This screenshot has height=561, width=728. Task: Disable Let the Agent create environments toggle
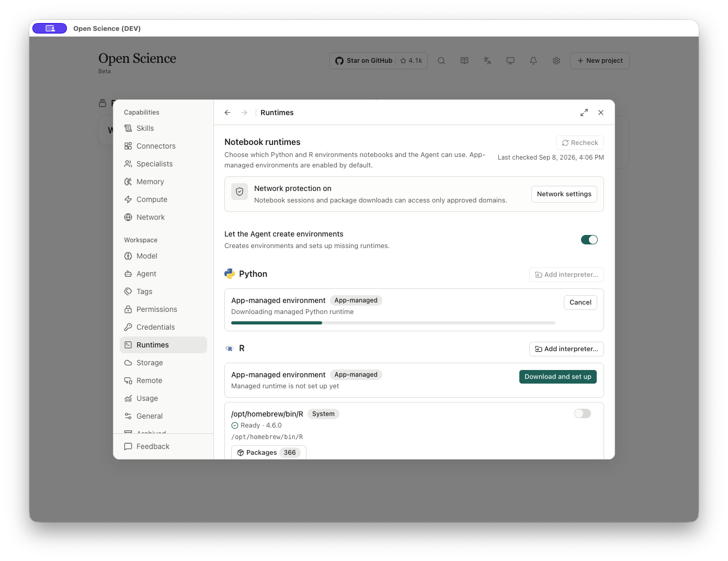(x=589, y=240)
